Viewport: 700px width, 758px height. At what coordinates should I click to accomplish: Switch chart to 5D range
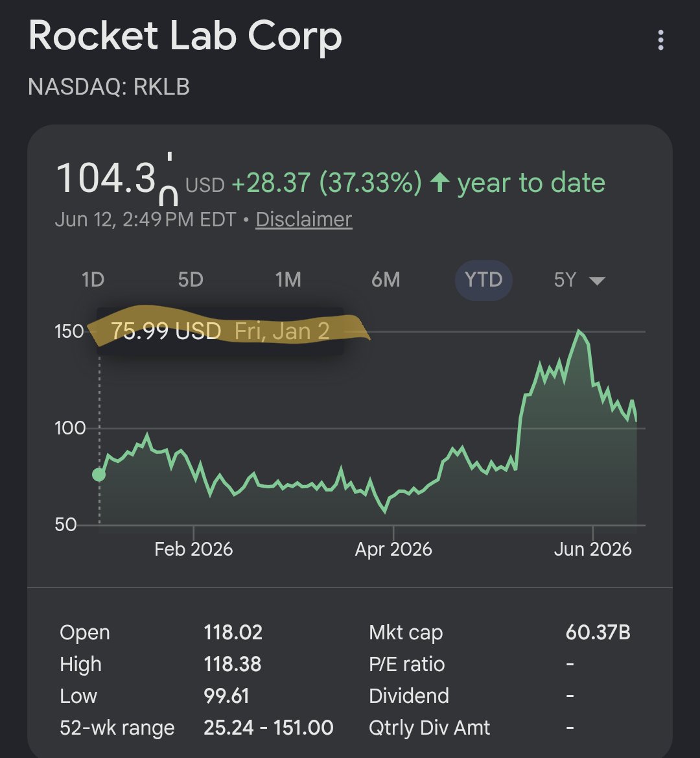[191, 280]
